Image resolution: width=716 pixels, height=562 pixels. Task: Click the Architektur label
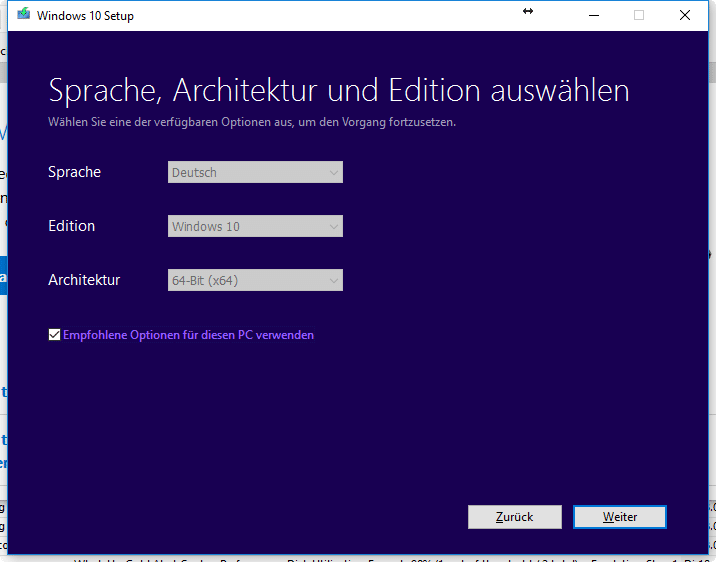84,280
